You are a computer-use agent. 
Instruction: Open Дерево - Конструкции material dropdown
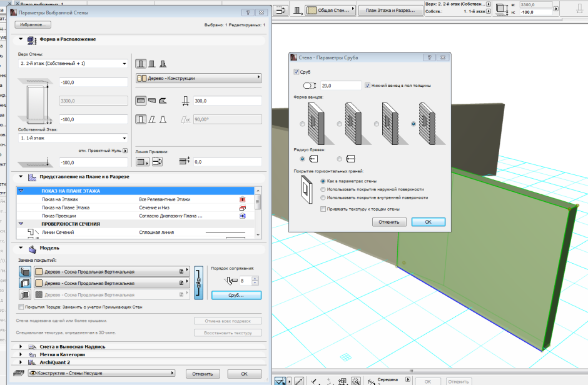point(198,78)
